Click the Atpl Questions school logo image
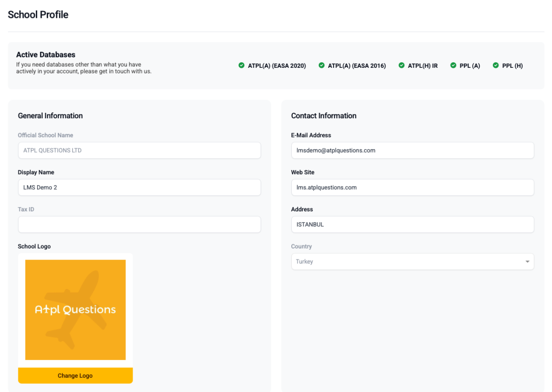This screenshot has width=552, height=392. tap(75, 310)
